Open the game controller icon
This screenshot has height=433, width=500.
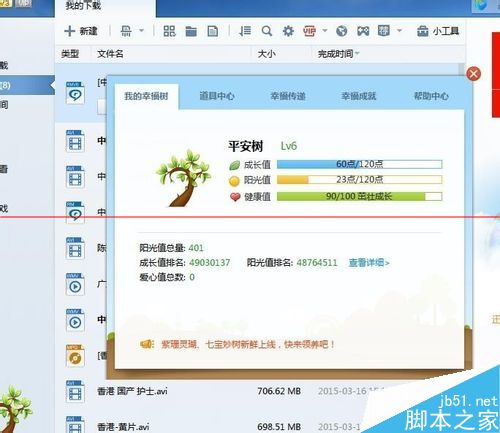(363, 31)
